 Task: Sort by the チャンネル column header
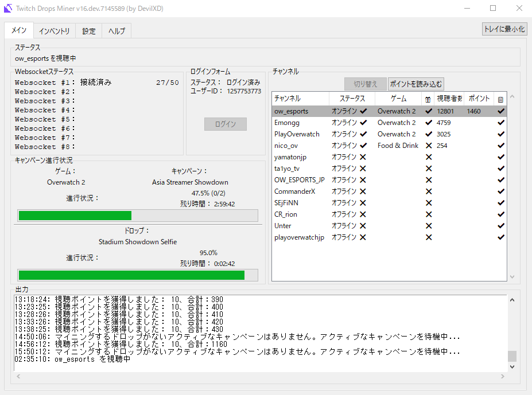point(300,99)
